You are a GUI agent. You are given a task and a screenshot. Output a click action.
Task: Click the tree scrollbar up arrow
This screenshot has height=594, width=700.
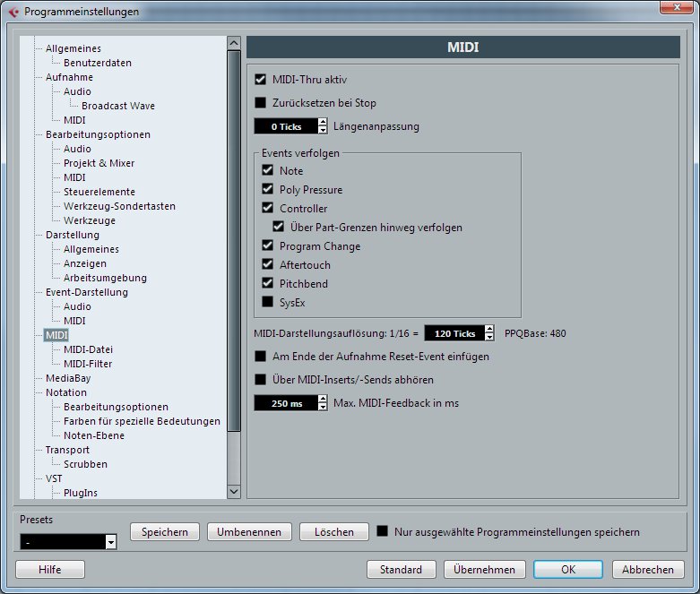[x=234, y=43]
